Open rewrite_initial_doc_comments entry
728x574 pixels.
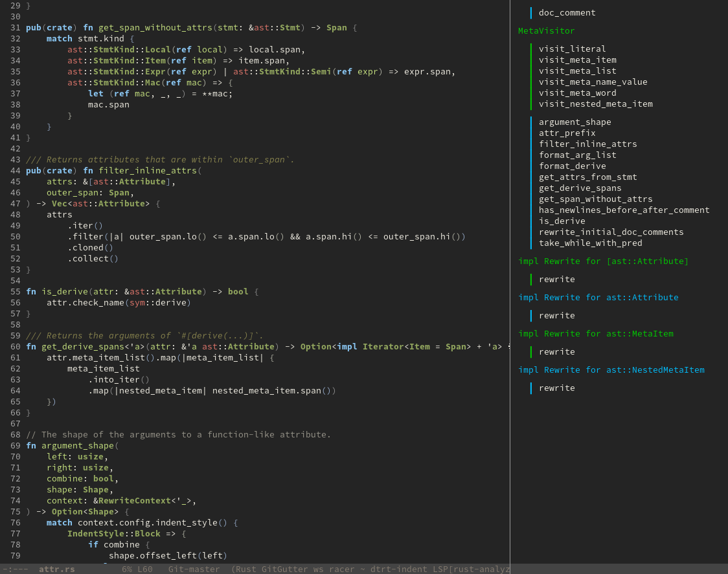tap(611, 232)
